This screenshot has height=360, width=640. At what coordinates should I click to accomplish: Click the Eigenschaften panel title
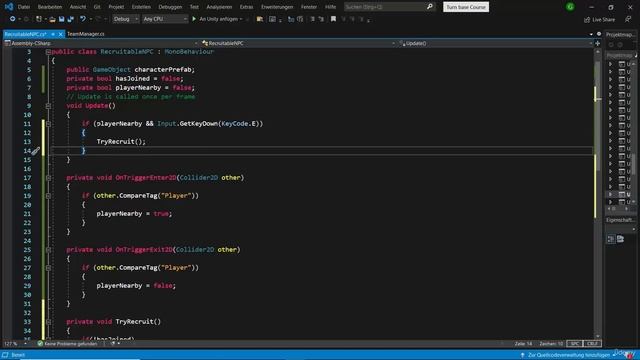pyautogui.click(x=620, y=220)
